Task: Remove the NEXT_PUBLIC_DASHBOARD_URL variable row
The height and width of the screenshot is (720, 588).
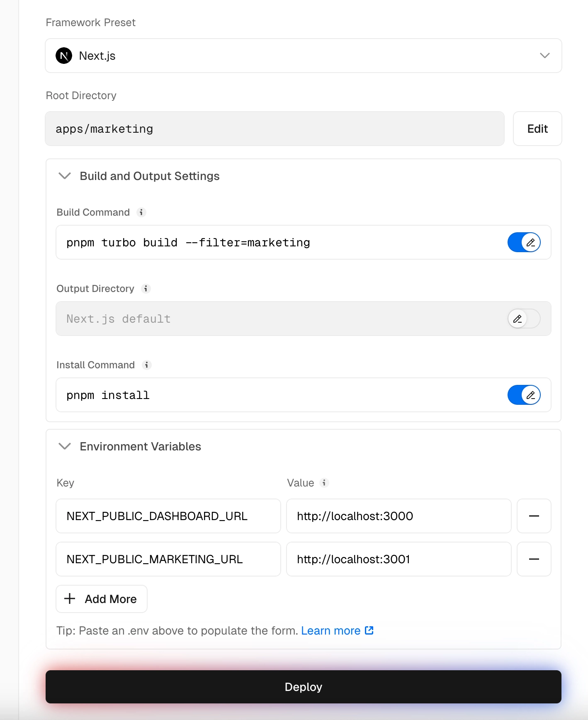Action: (x=534, y=516)
